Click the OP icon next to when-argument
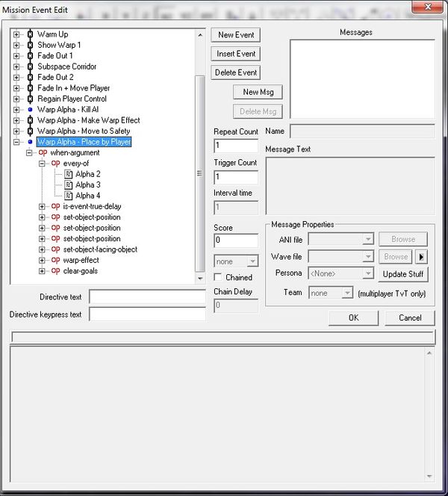 [43, 152]
